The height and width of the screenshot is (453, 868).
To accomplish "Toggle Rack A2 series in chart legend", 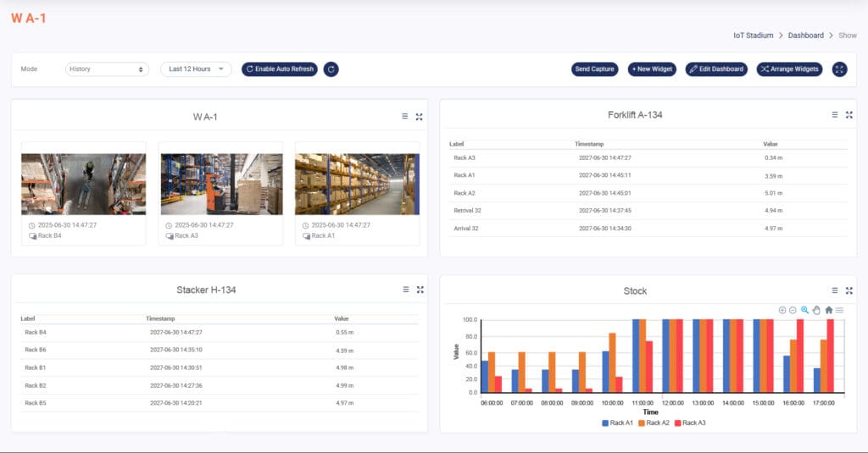I will click(654, 422).
